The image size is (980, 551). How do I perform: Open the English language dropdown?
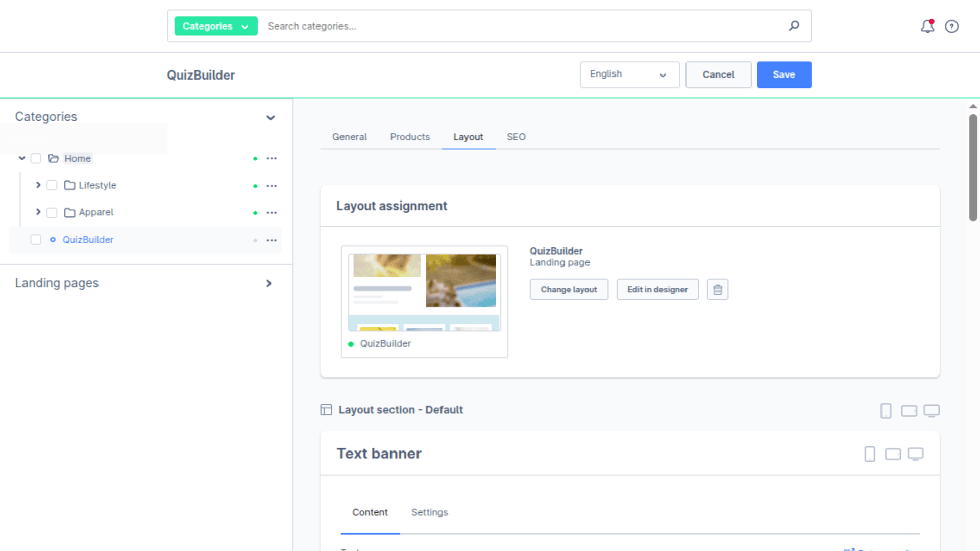pyautogui.click(x=629, y=74)
